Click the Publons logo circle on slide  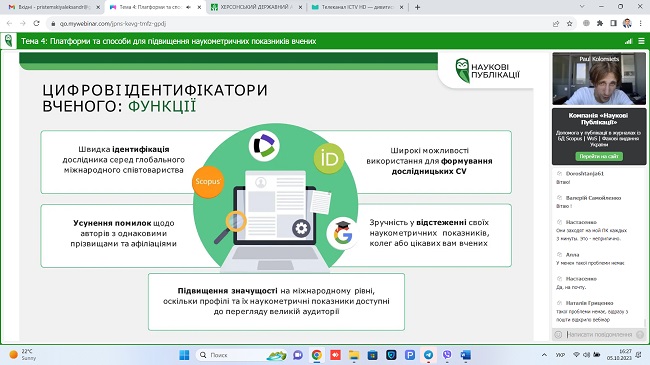[x=264, y=146]
